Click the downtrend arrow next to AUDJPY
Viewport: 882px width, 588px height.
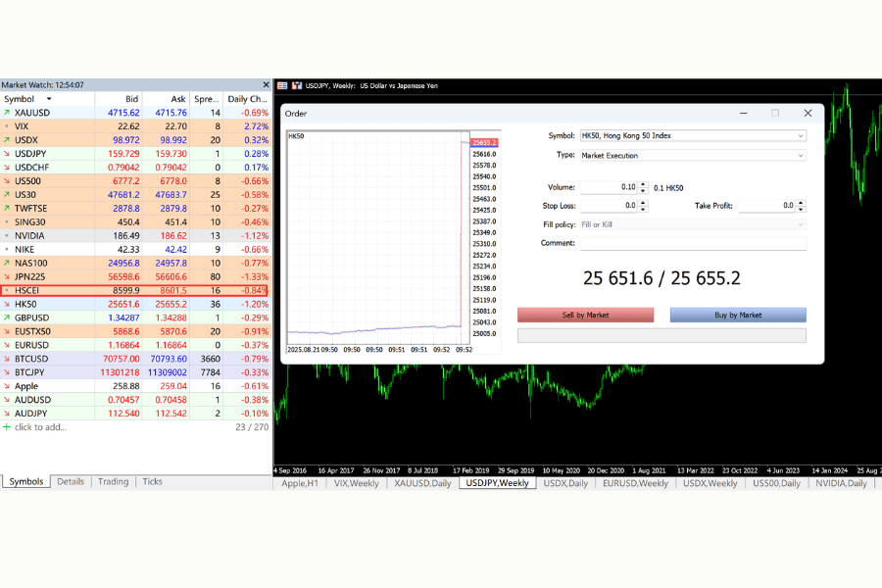[8, 414]
